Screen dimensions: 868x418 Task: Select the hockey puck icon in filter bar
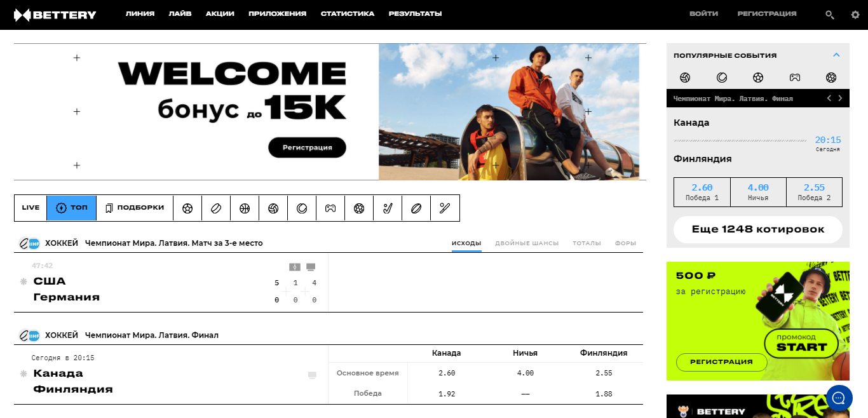216,208
